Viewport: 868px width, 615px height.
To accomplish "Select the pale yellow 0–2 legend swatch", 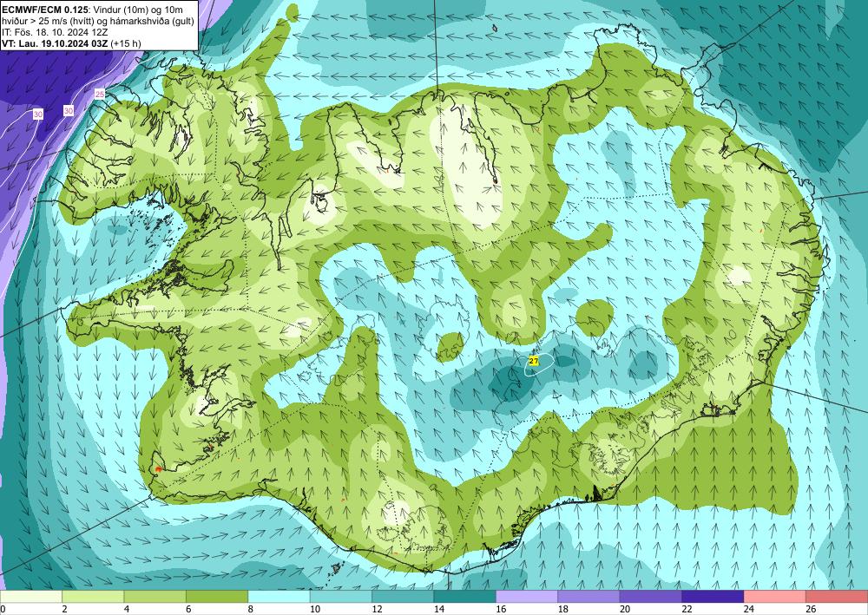I will tap(31, 597).
